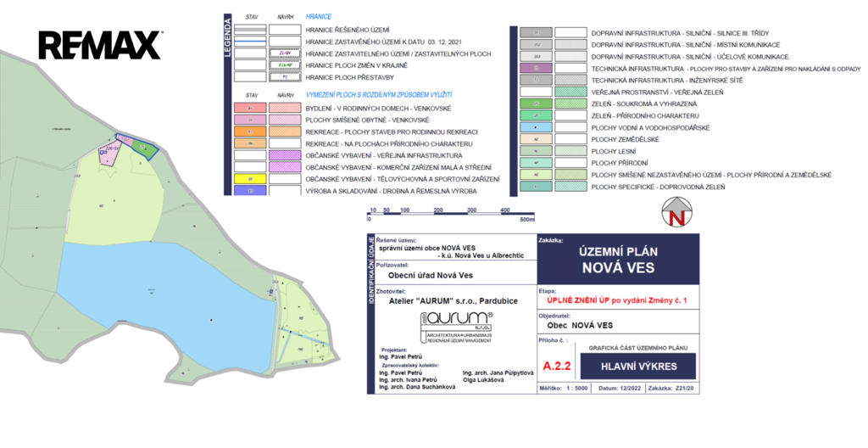
Task: Select the green návrh hatch for Veřejná zeleň
Action: pos(570,91)
